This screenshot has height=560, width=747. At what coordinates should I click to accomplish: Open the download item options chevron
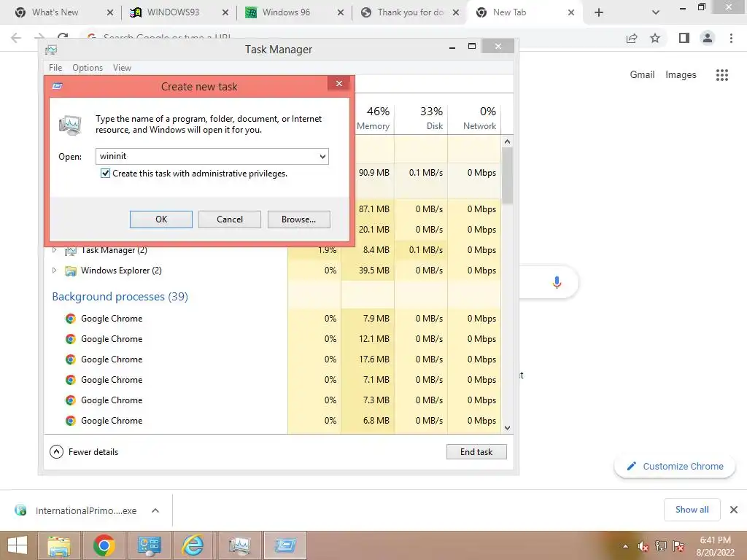pyautogui.click(x=155, y=510)
